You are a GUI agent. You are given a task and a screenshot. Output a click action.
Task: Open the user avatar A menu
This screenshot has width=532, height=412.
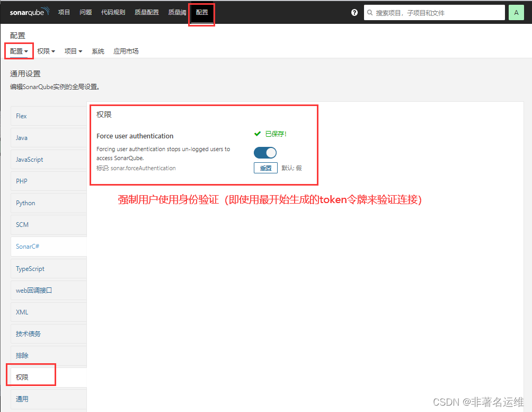coord(516,13)
